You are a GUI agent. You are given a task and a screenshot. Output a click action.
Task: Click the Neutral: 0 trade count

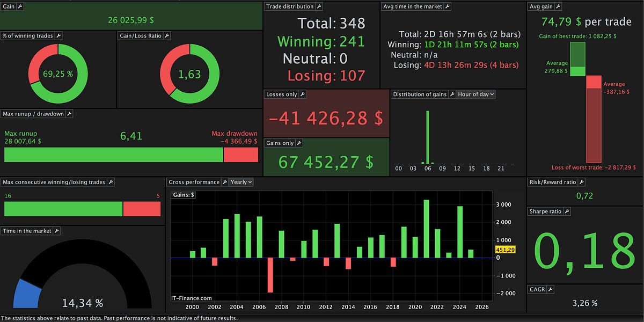(x=315, y=58)
